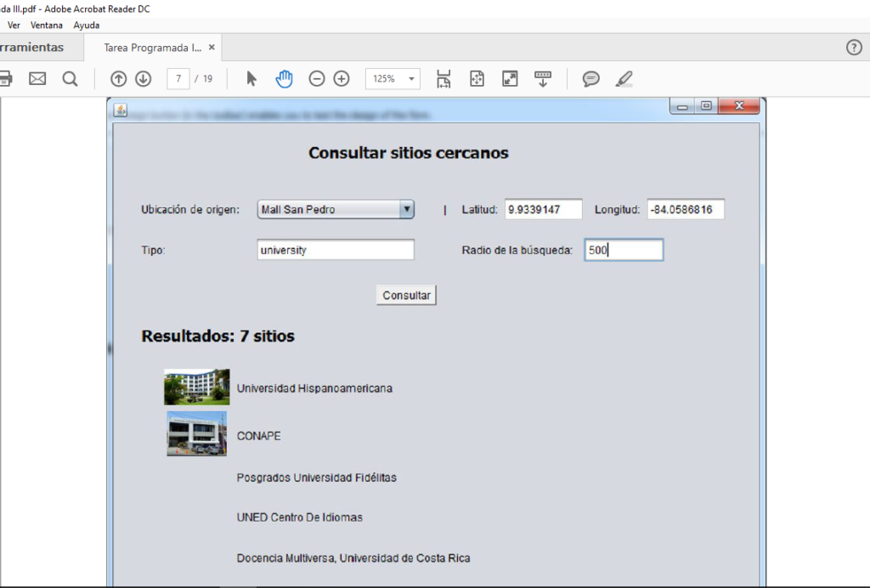Go to the previous page
This screenshot has height=588, width=870.
click(118, 78)
